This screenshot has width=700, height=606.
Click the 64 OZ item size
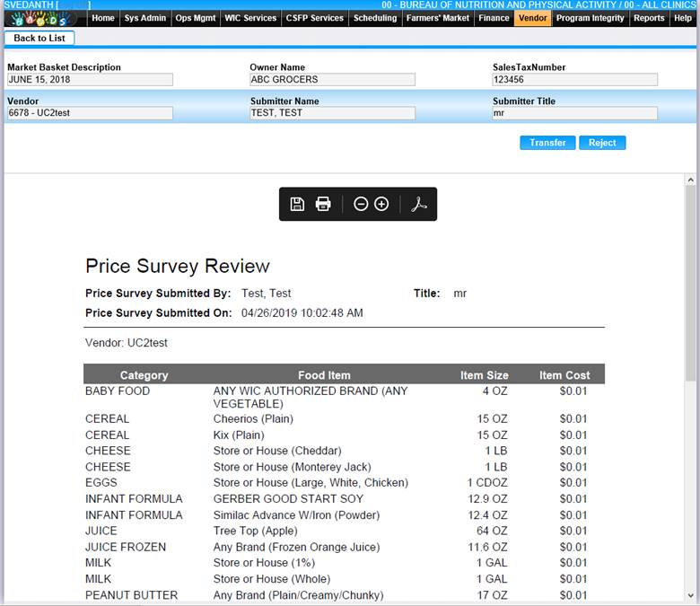click(x=492, y=531)
